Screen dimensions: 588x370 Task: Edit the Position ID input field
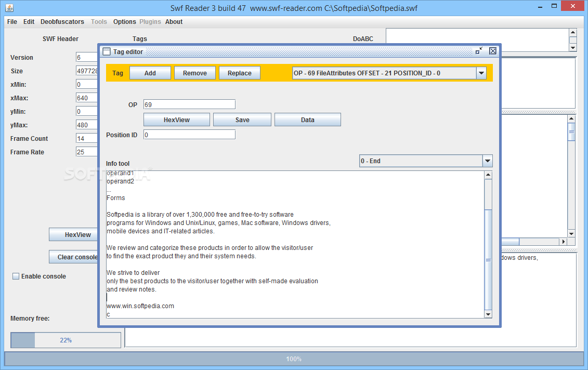click(189, 135)
